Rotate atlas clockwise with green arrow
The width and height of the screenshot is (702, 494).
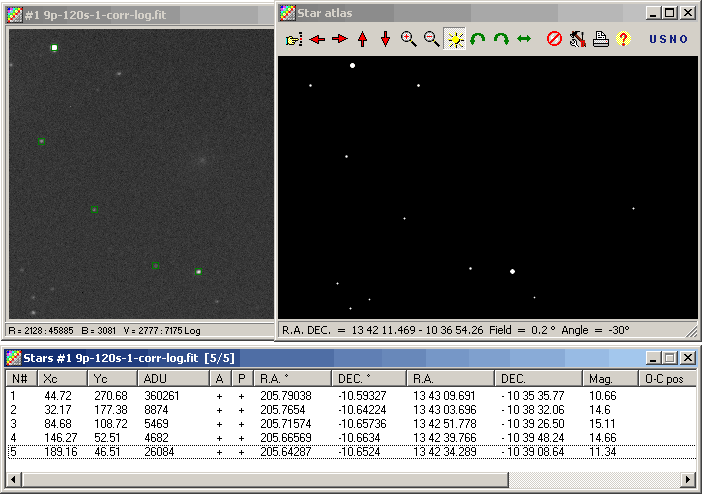[501, 39]
